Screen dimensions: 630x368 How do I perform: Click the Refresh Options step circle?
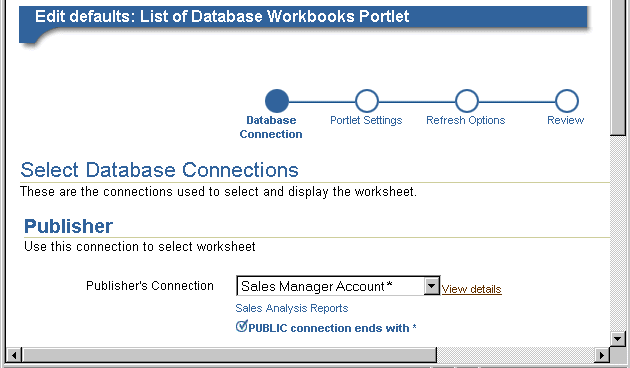(466, 101)
